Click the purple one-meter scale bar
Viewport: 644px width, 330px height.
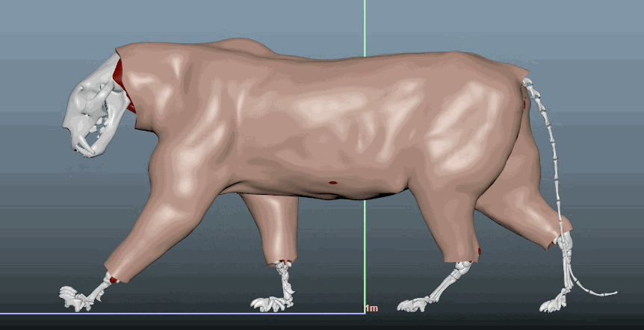(182, 314)
